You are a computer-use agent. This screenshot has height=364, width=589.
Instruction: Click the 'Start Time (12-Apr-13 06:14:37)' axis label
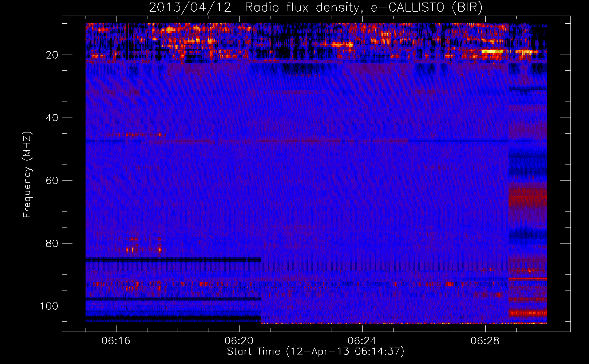316,352
